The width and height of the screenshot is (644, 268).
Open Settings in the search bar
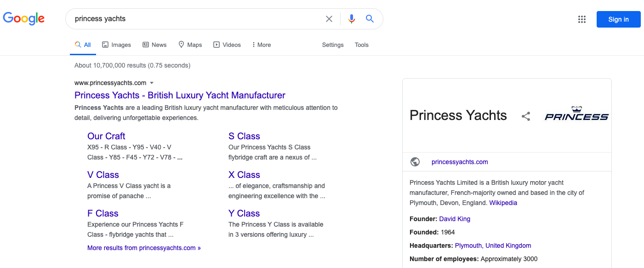pyautogui.click(x=333, y=45)
